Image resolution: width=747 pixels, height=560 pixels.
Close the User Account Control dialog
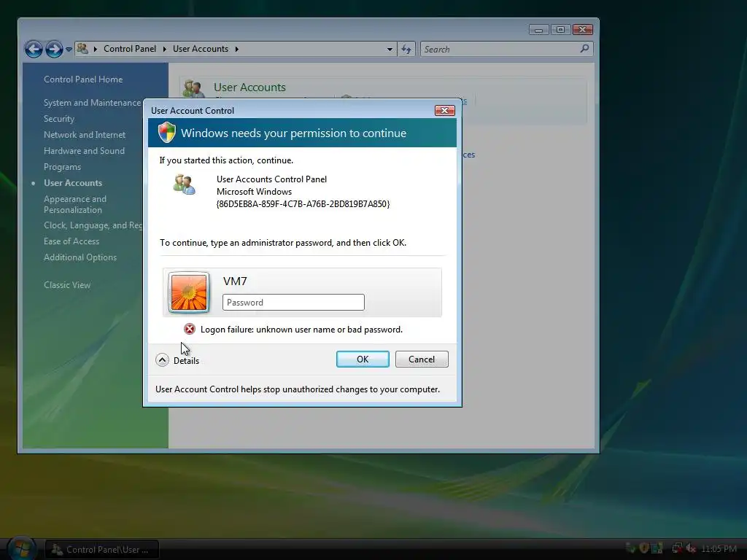click(x=444, y=111)
